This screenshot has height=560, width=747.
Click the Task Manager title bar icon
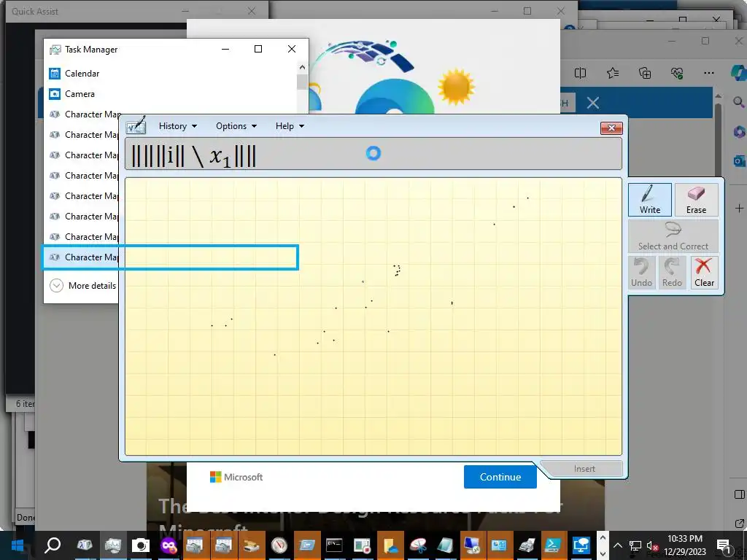coord(55,50)
